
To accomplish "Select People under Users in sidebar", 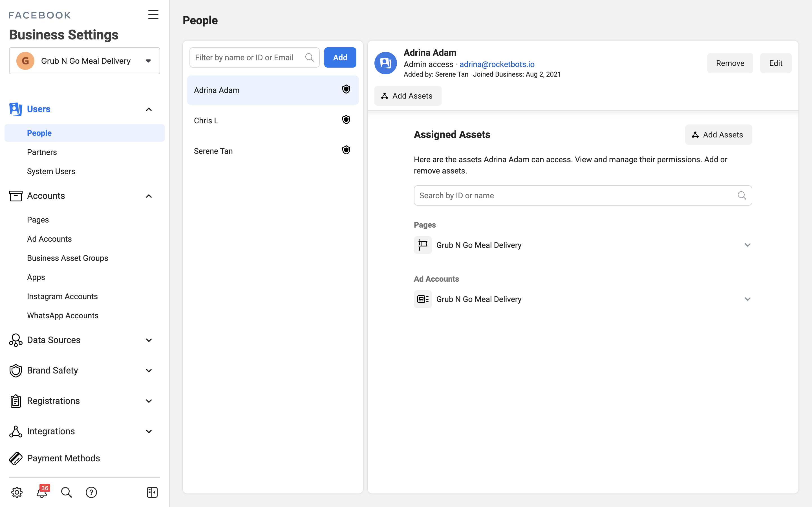I will click(39, 133).
